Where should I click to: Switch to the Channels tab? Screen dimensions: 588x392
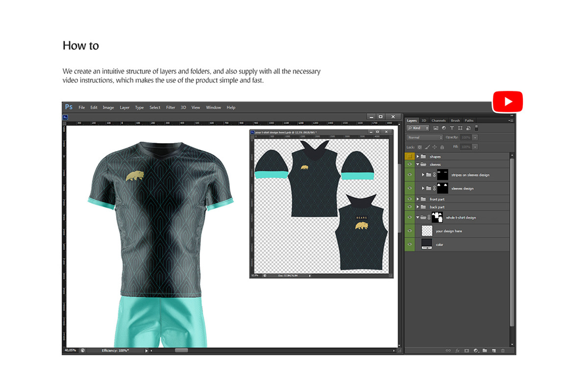(439, 121)
